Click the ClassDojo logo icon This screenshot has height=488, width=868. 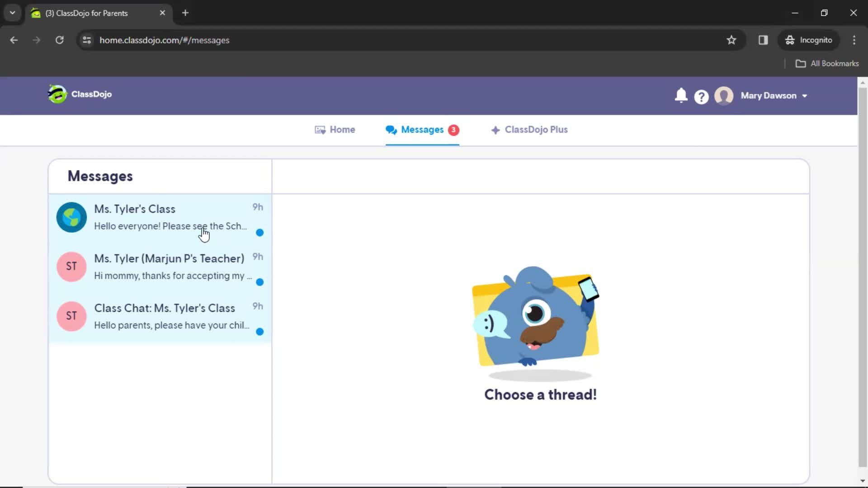[57, 94]
